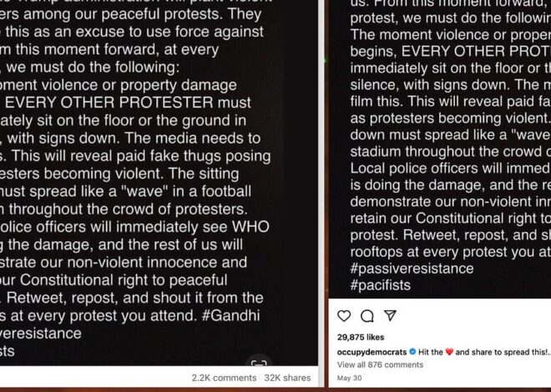Open the right Instagram post's text image
Image resolution: width=551 pixels, height=392 pixels.
440,149
